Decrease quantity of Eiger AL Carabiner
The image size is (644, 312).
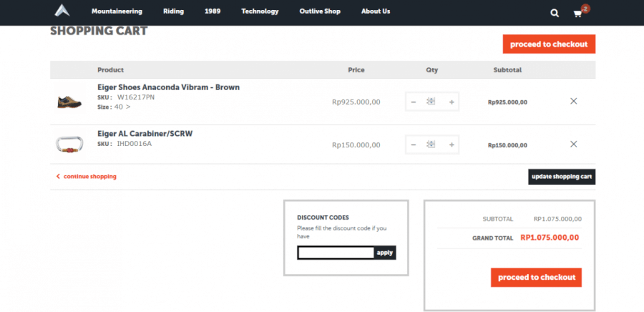click(x=413, y=145)
